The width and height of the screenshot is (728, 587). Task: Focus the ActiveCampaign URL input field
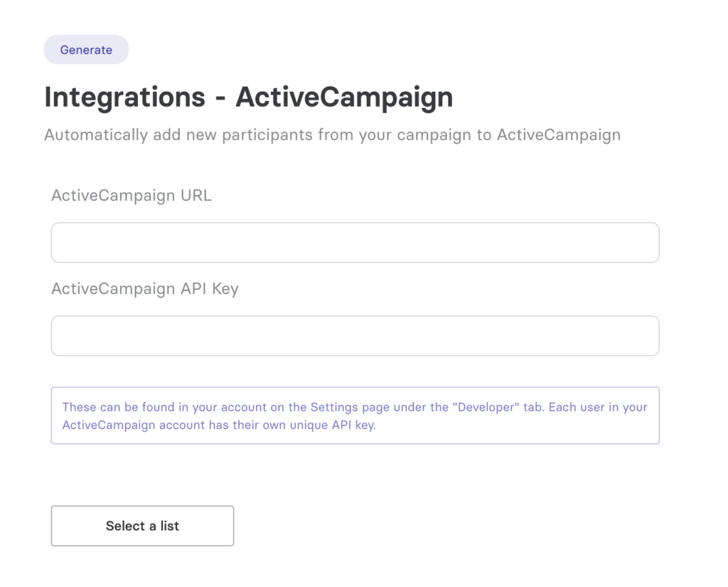[x=355, y=243]
